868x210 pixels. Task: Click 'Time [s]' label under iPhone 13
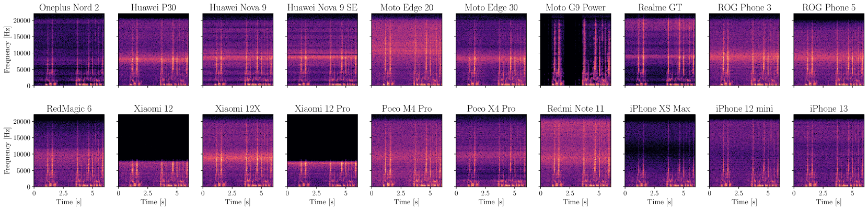[x=829, y=202]
